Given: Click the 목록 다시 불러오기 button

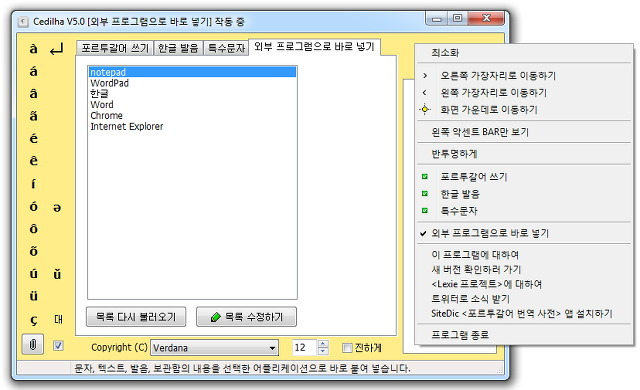Looking at the screenshot, I should tap(136, 317).
